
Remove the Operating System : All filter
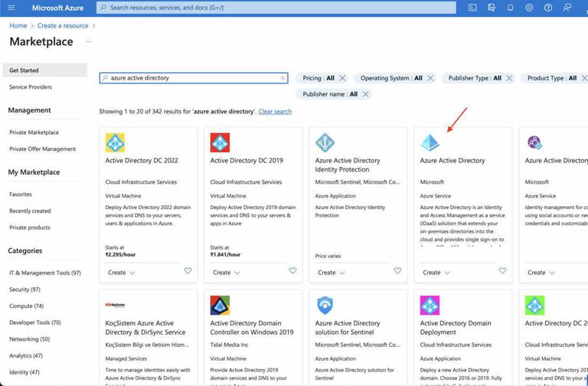[x=430, y=78]
